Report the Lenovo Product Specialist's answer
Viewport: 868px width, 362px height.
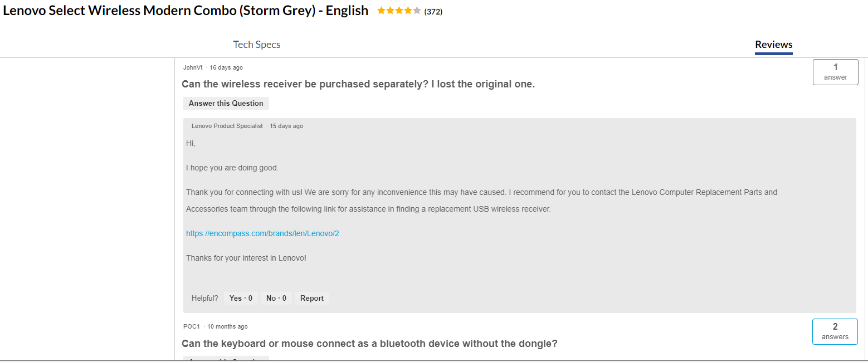(311, 298)
